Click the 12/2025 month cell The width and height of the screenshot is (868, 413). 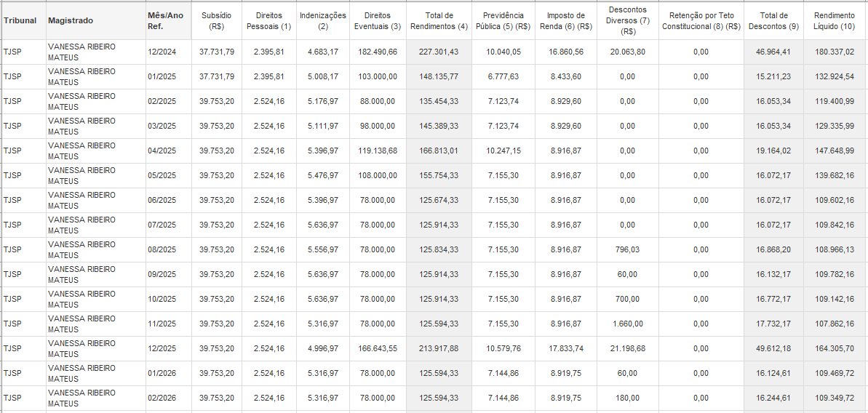click(168, 348)
